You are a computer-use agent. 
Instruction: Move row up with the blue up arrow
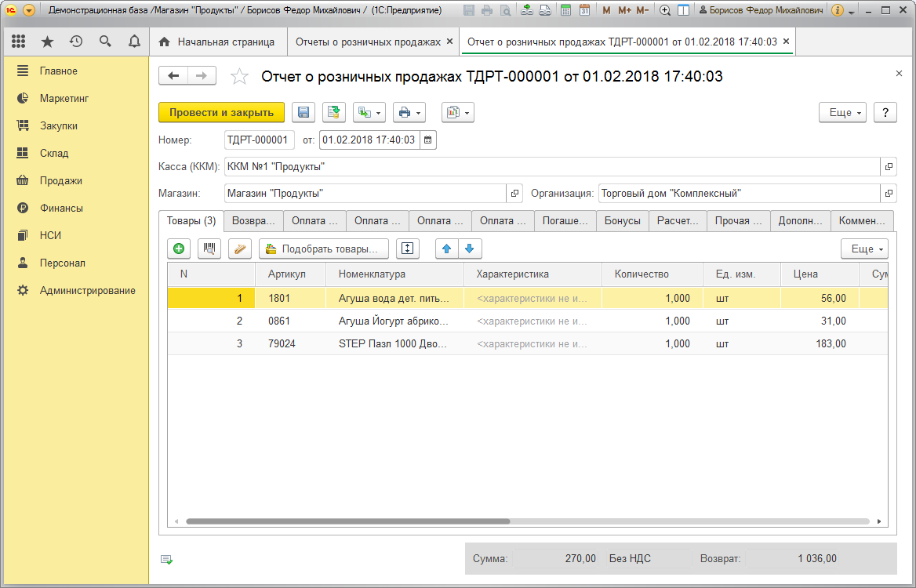pos(447,249)
